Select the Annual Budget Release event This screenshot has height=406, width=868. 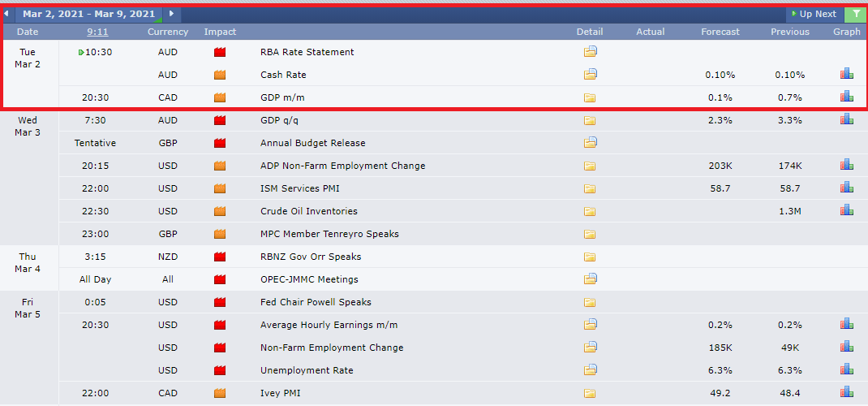coord(313,143)
